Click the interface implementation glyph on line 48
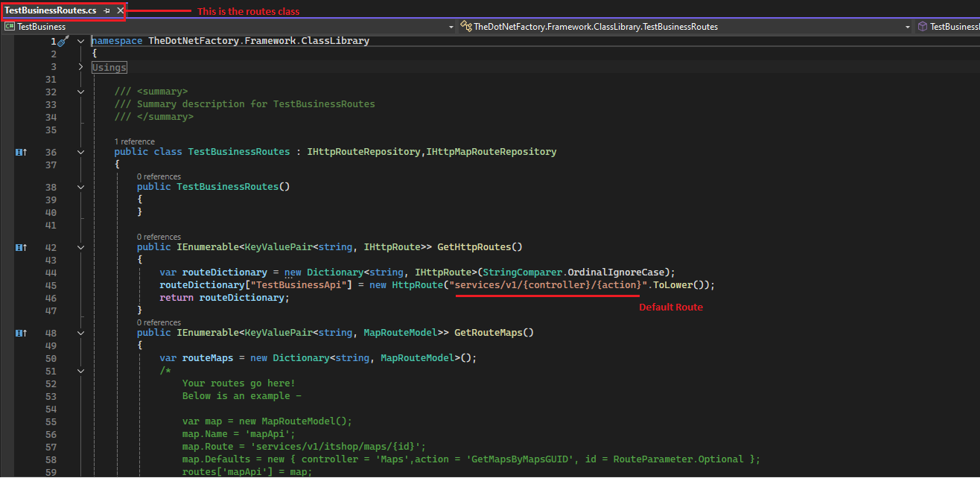 click(21, 333)
